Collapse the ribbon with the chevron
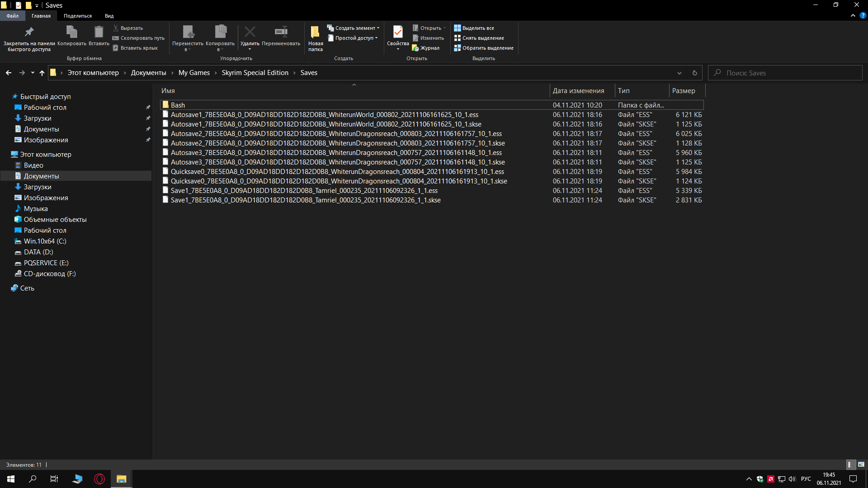Image resolution: width=868 pixels, height=488 pixels. (x=853, y=15)
